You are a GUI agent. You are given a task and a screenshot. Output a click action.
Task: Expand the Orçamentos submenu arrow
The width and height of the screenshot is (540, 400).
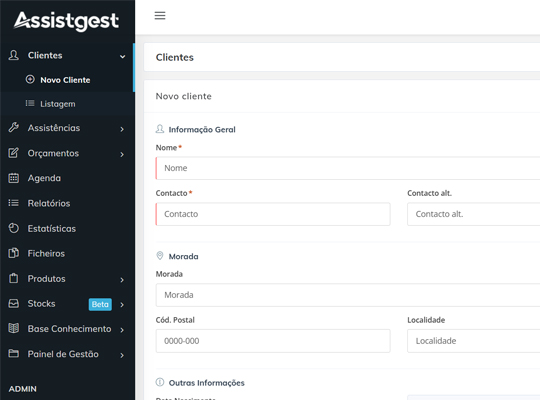click(122, 154)
